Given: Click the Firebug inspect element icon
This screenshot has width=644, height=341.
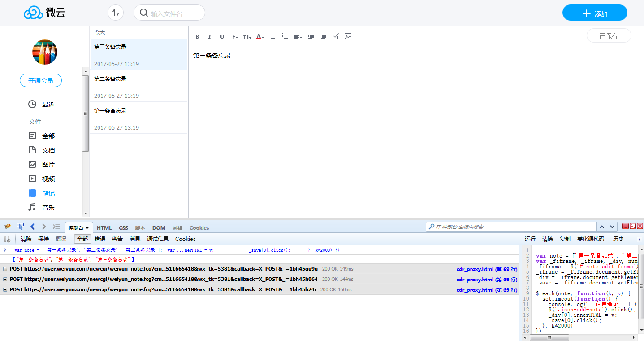Looking at the screenshot, I should 20,227.
